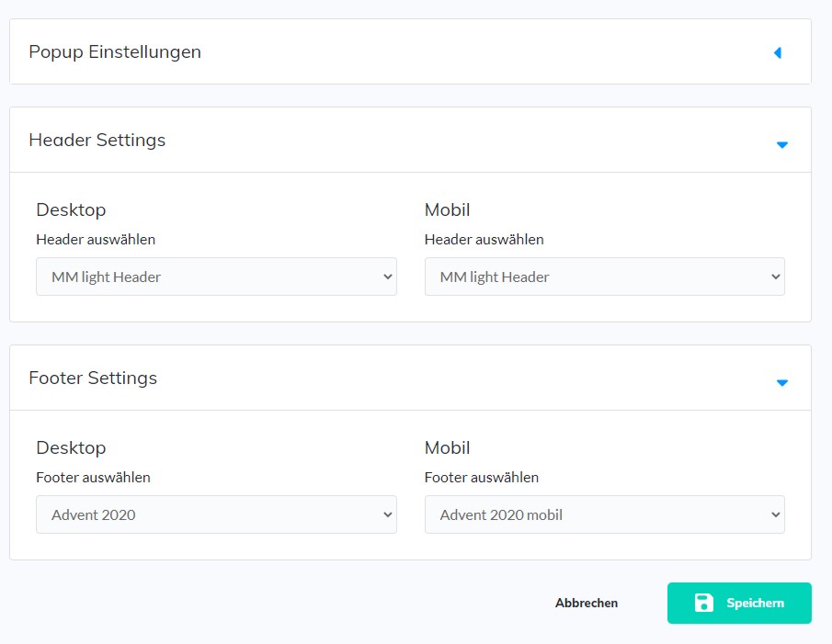
Task: Click the 'Footer Settings' section title
Action: pos(93,378)
